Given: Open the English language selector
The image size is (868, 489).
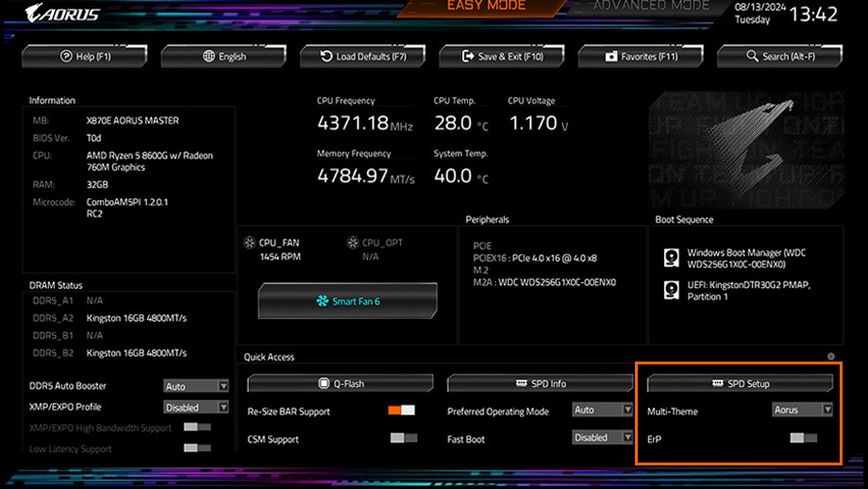Looking at the screenshot, I should [225, 57].
